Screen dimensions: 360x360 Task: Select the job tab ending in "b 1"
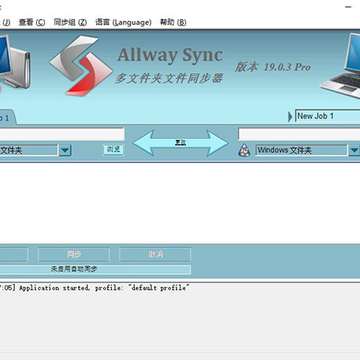click(6, 118)
